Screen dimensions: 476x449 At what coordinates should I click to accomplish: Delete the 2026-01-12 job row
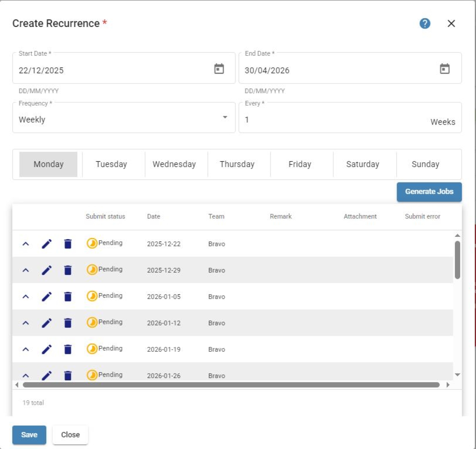(x=68, y=323)
